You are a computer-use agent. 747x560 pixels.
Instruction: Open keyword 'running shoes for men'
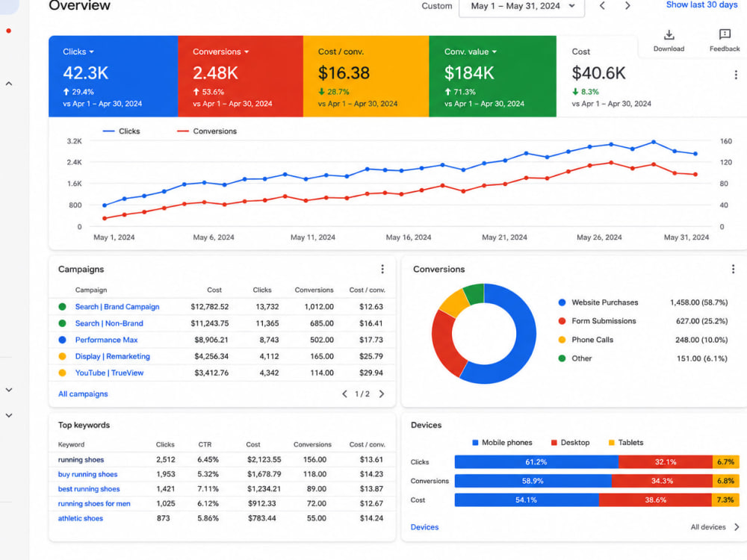click(x=94, y=504)
